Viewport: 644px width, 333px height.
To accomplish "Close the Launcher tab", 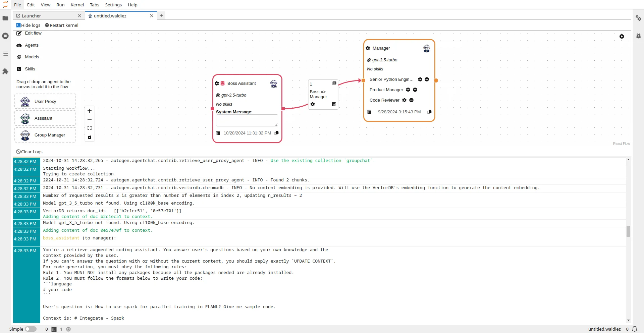I will click(79, 16).
